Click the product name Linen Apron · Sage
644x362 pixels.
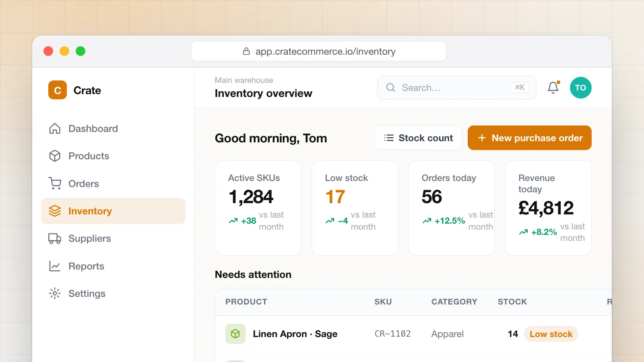coord(295,334)
